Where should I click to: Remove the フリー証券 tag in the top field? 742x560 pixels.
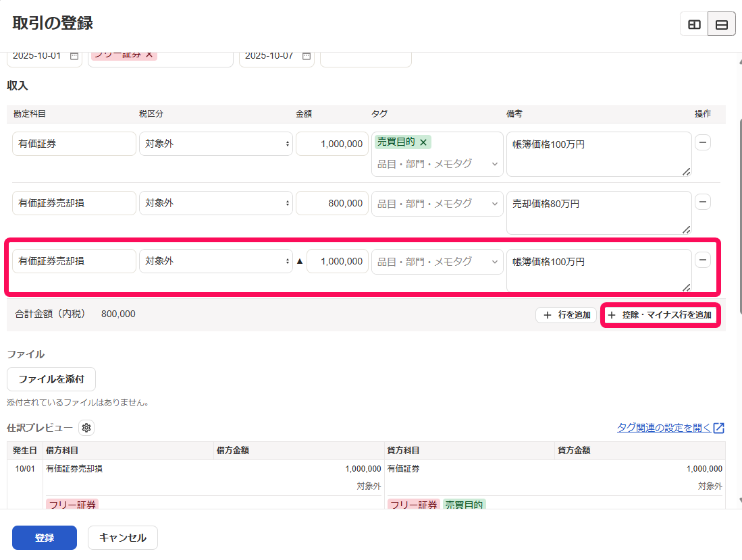tap(149, 55)
